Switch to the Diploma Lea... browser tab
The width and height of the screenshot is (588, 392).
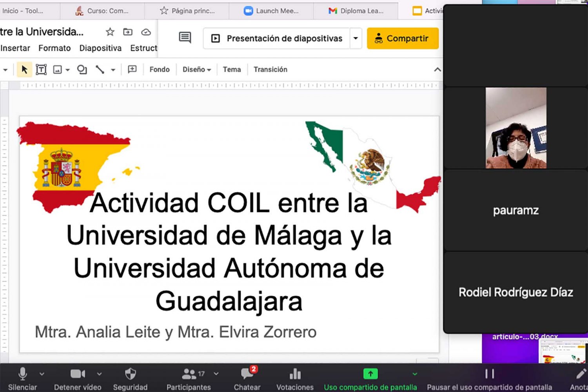coord(356,11)
